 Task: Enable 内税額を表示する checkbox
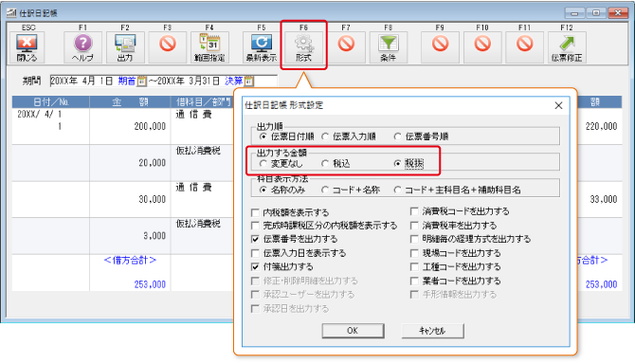255,212
